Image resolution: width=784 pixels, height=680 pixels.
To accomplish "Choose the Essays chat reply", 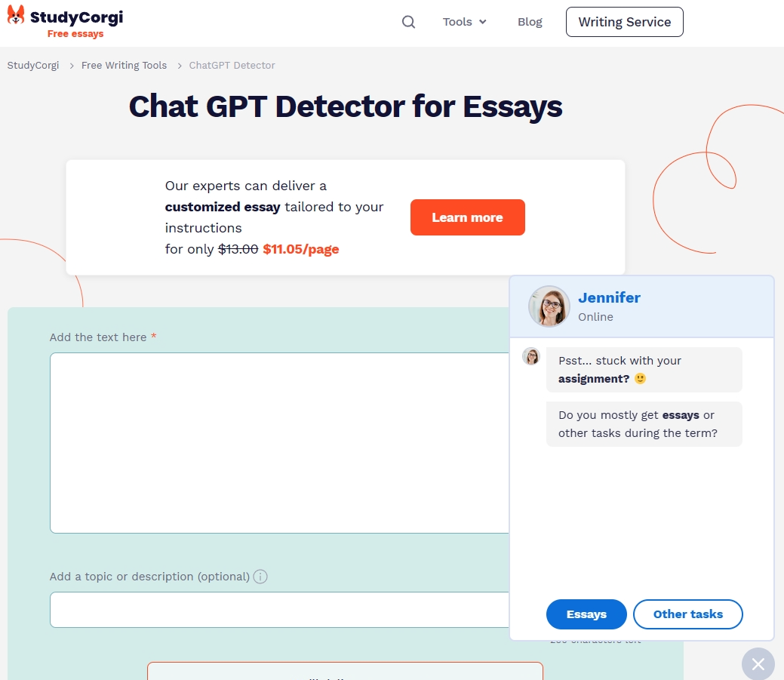I will click(586, 614).
